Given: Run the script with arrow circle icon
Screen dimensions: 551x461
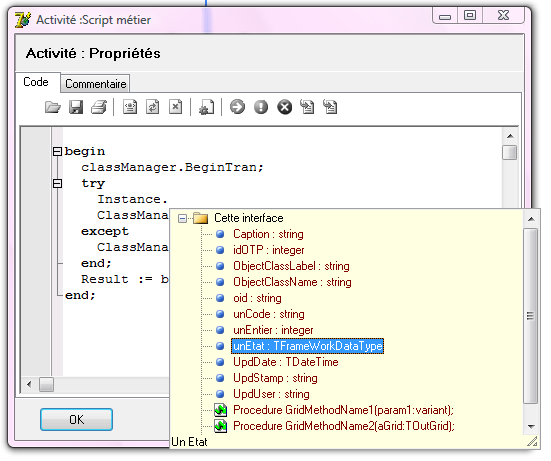Looking at the screenshot, I should pos(238,107).
